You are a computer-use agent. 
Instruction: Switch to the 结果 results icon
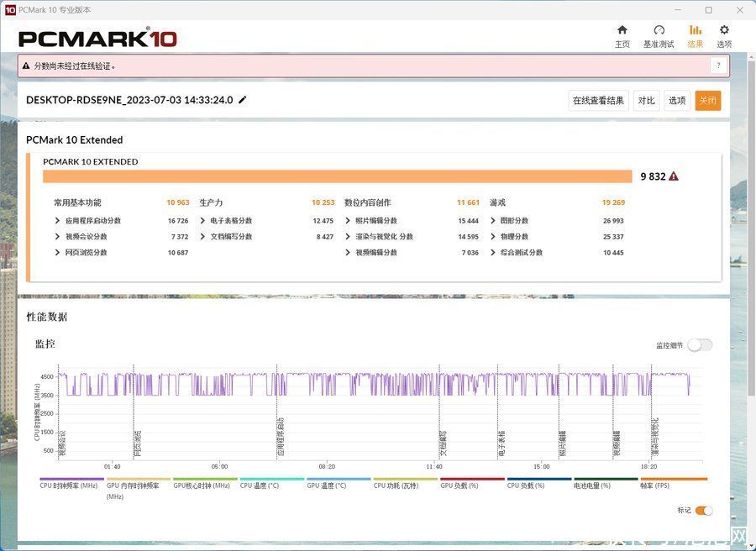point(696,30)
